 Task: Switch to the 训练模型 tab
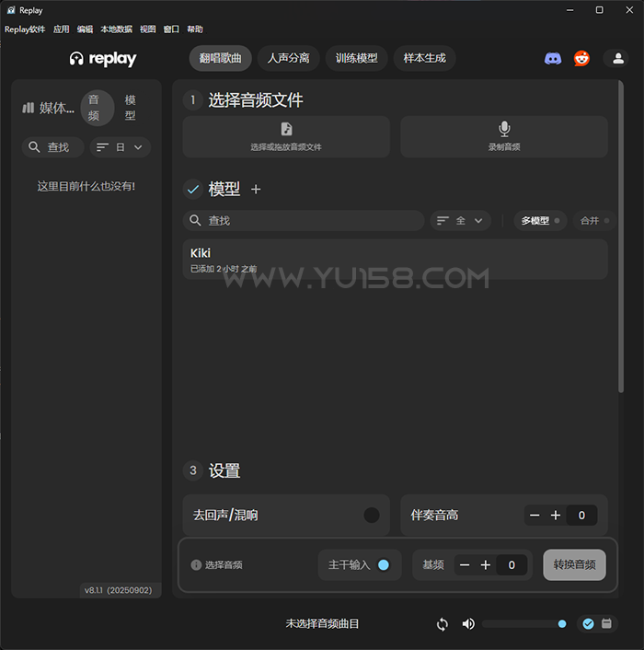[356, 58]
